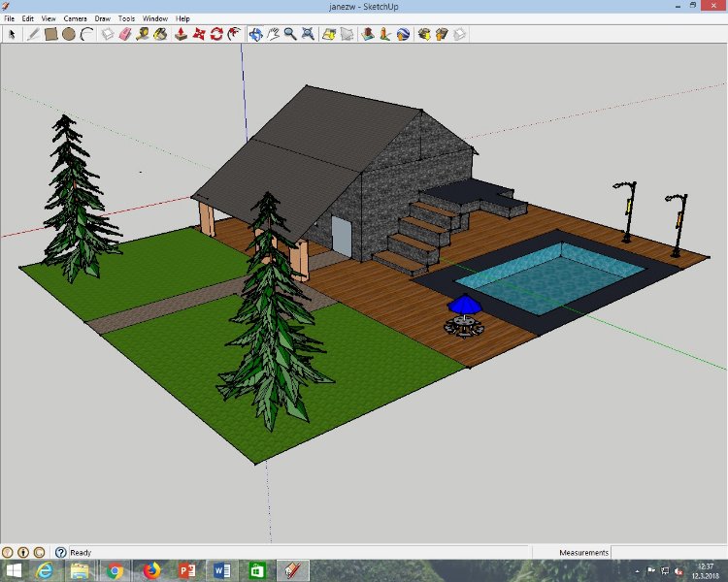Select the arrow Select tool

click(x=12, y=34)
